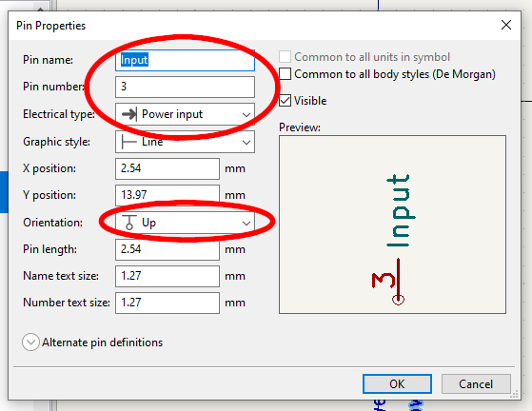Click the pin preview image
Viewport: 532px width, 411px height.
392,225
